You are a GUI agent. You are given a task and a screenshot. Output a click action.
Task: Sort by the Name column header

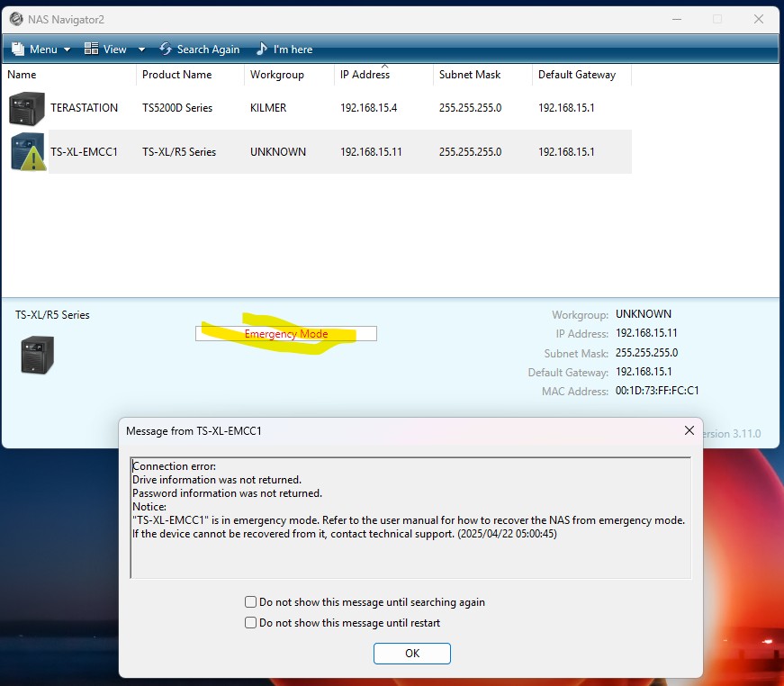(x=69, y=75)
